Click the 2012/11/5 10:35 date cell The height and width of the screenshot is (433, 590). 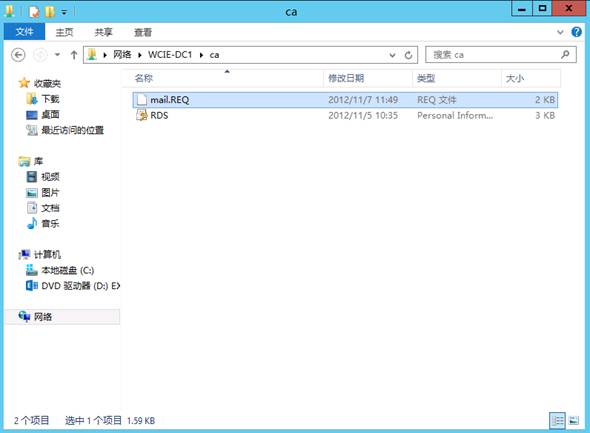[363, 115]
